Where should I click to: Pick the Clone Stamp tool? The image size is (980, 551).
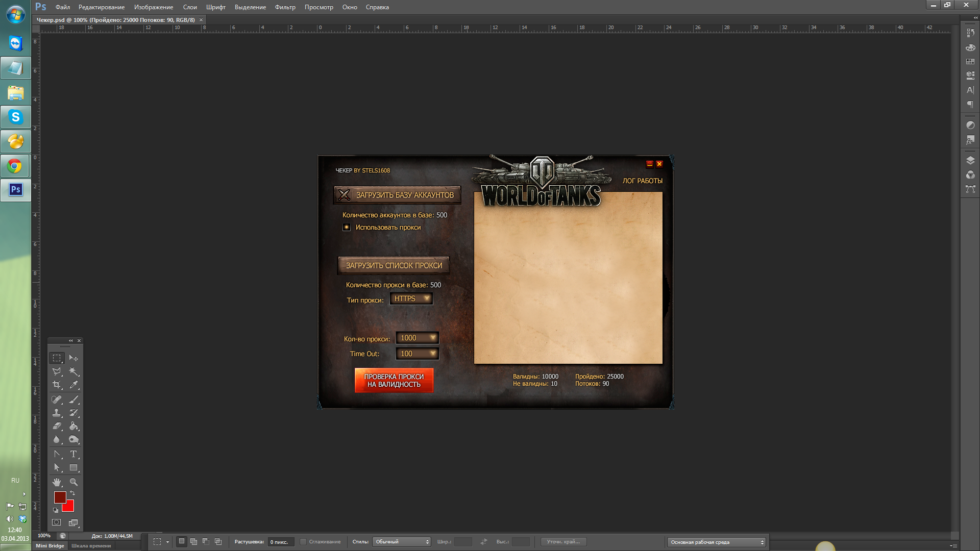[57, 413]
